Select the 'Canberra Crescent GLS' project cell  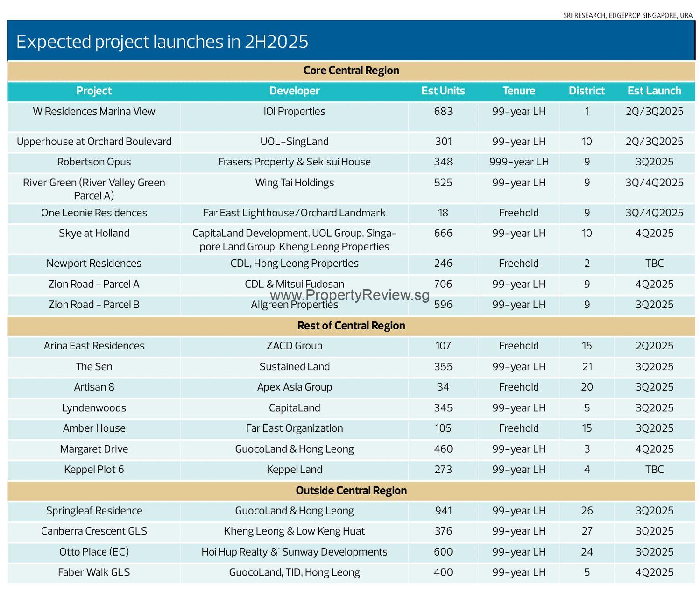click(x=94, y=531)
